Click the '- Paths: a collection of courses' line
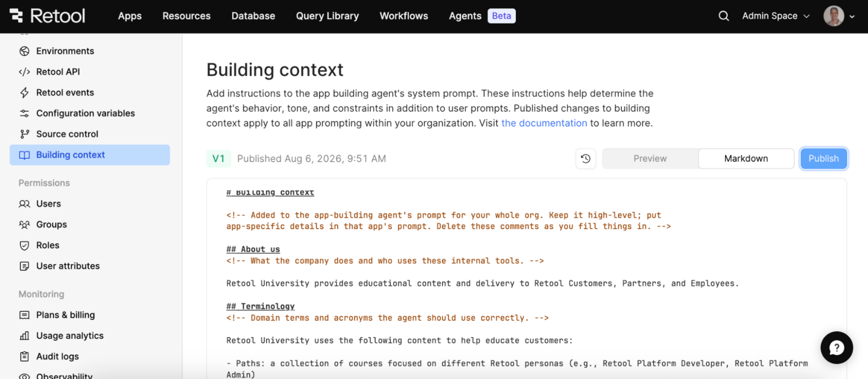Image resolution: width=868 pixels, height=379 pixels. click(517, 369)
